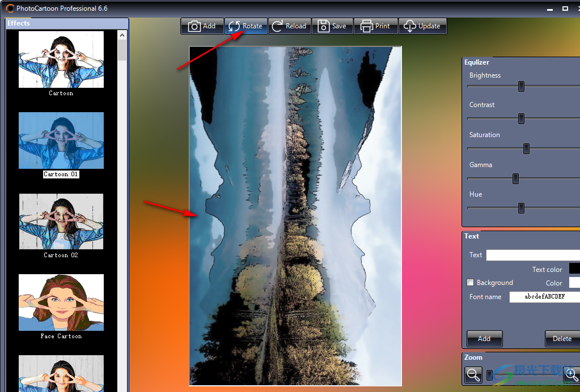Open the background Color swatch
The height and width of the screenshot is (392, 580).
point(574,283)
